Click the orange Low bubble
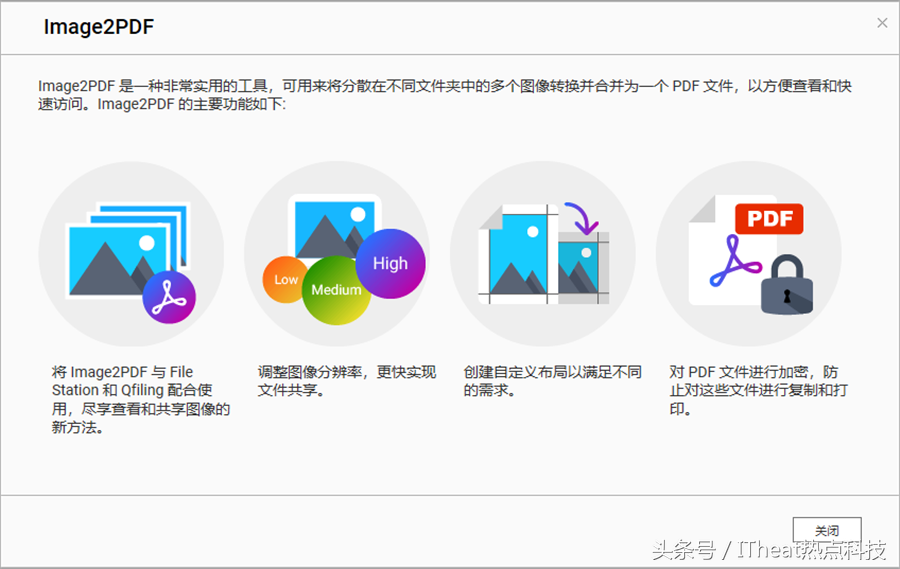This screenshot has width=900, height=569. pyautogui.click(x=285, y=280)
